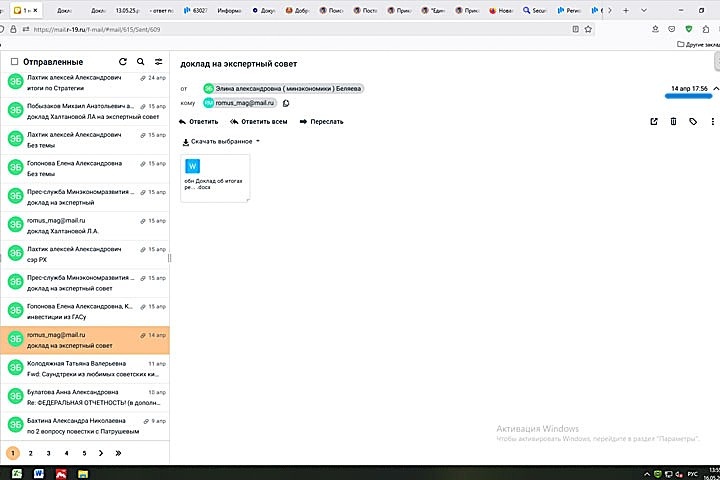Open Excel from the Windows taskbar
720x480 pixels.
(x=17, y=474)
